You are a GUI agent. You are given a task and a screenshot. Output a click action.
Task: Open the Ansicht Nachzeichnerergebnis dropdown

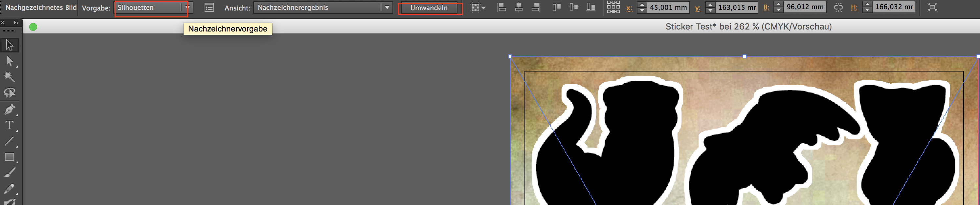click(323, 8)
